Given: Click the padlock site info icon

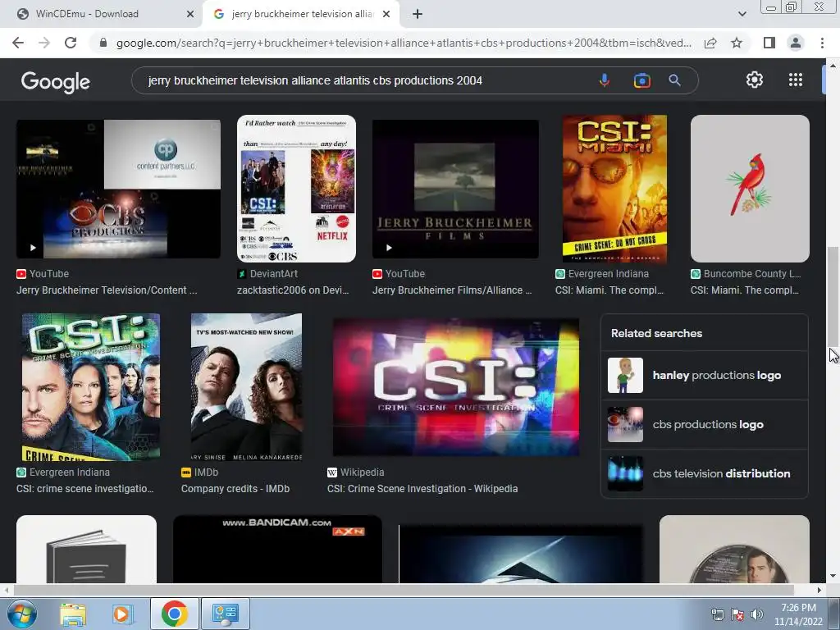Looking at the screenshot, I should 103,43.
